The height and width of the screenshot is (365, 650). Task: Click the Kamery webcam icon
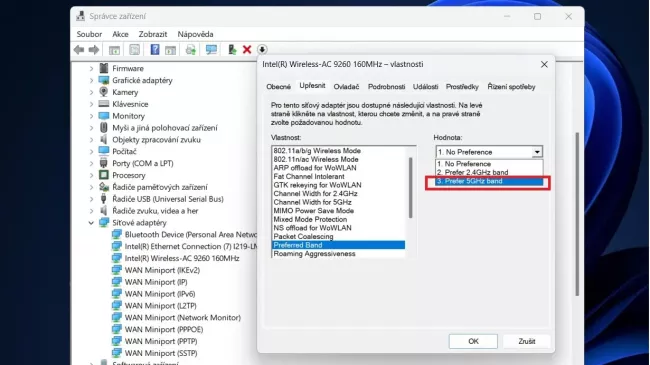pos(104,92)
